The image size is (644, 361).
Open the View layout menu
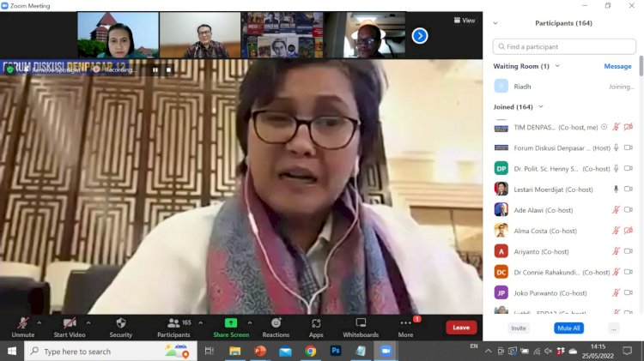[465, 20]
